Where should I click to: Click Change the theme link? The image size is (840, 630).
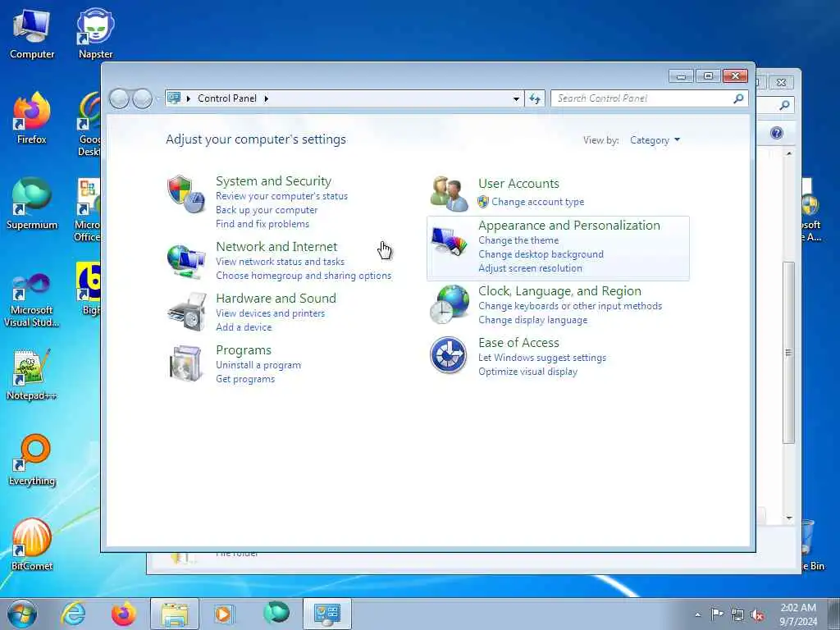pos(518,240)
